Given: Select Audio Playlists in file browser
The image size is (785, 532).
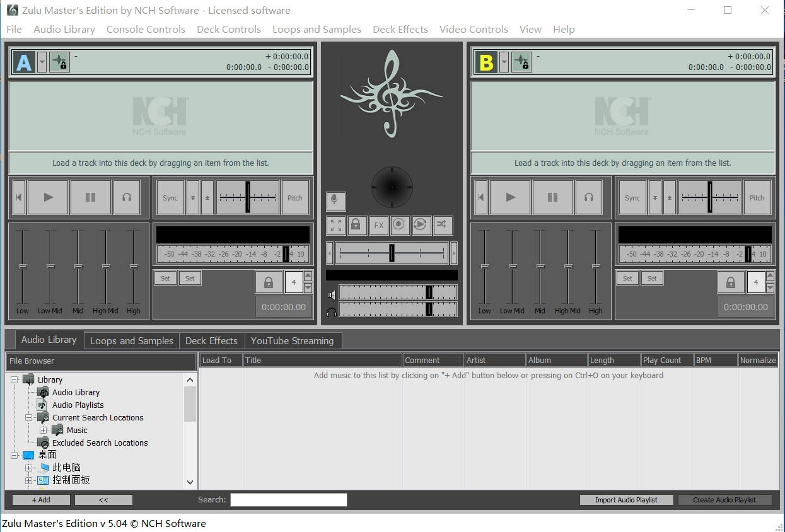Looking at the screenshot, I should pyautogui.click(x=78, y=405).
